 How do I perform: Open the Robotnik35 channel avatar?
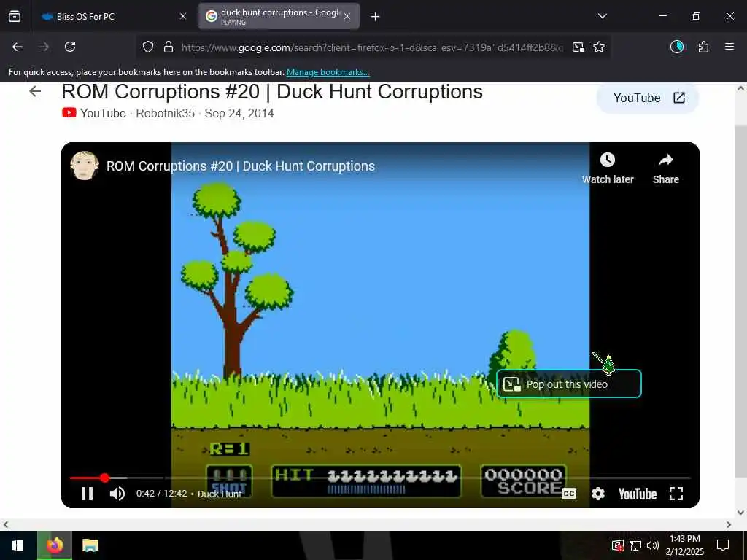[x=85, y=166]
